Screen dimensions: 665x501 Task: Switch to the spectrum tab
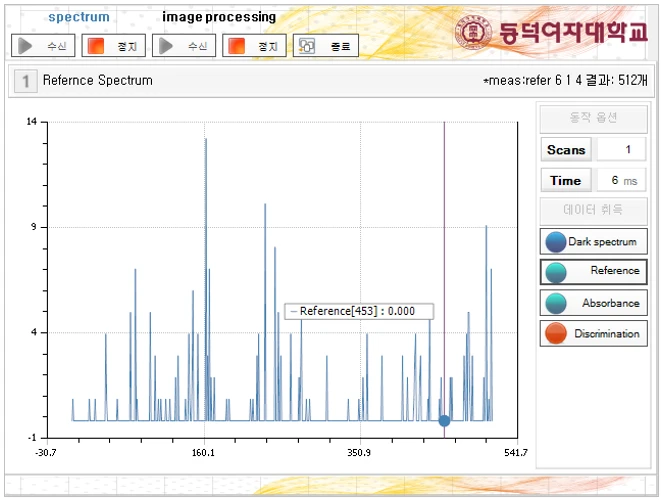coord(79,17)
